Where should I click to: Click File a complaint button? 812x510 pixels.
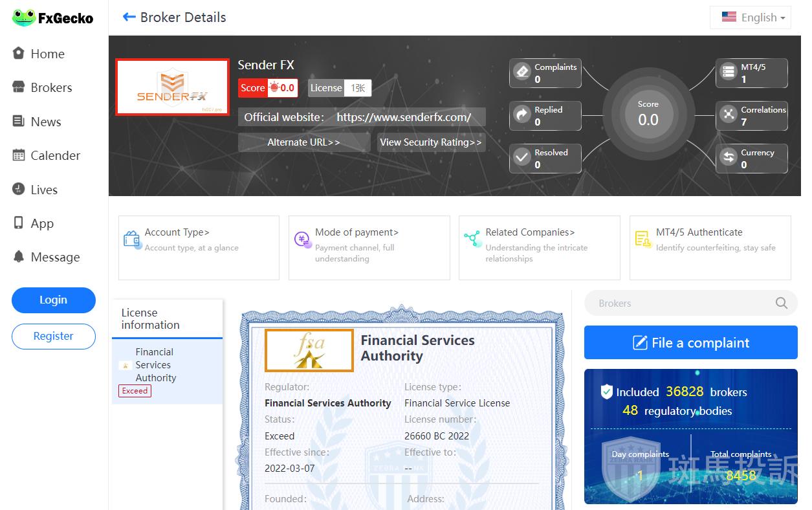[x=690, y=342]
